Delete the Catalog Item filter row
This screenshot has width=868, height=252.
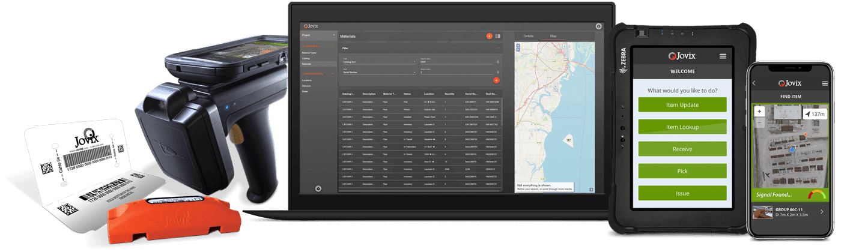coord(497,62)
